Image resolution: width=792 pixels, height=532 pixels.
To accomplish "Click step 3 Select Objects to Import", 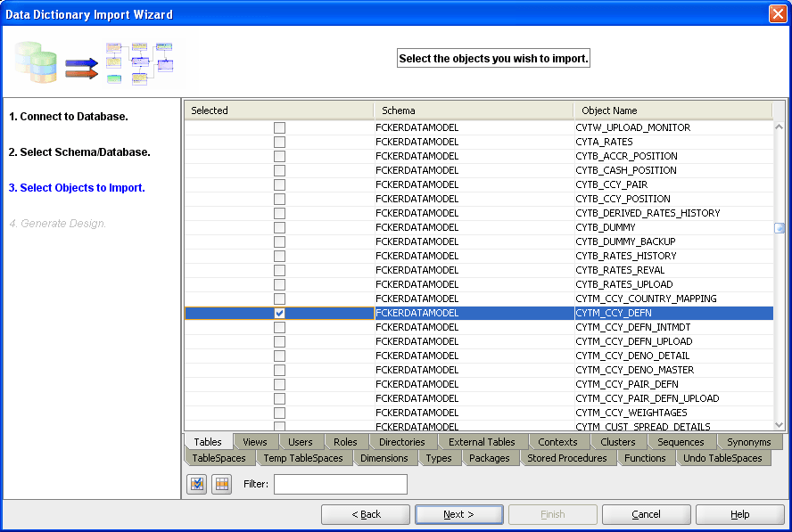I will point(77,188).
